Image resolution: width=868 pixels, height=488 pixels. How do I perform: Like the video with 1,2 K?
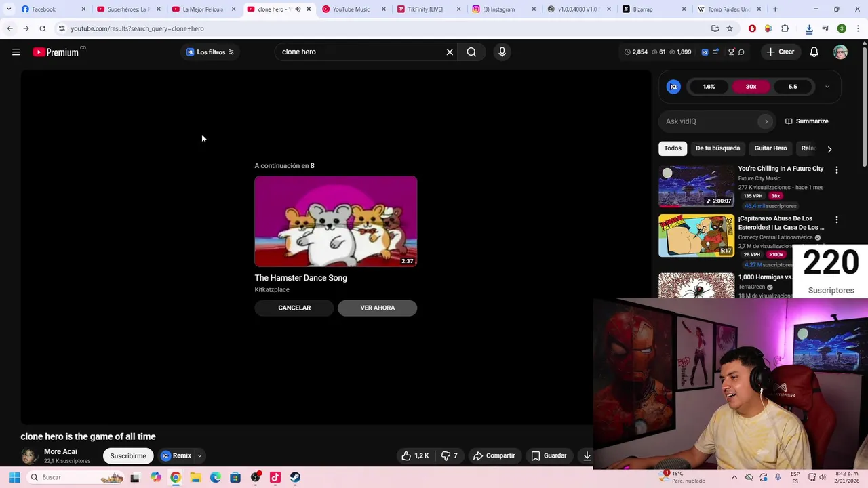pyautogui.click(x=415, y=455)
